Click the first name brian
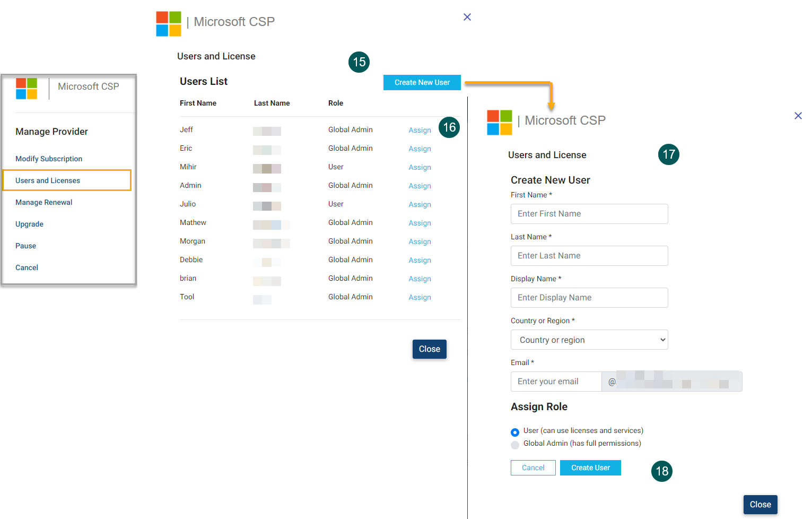 click(x=188, y=278)
